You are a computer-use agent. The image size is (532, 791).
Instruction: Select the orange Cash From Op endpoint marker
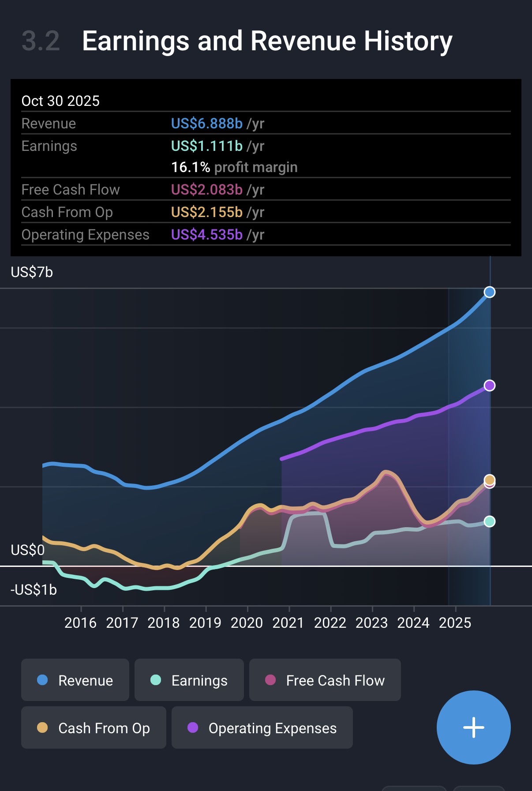(489, 479)
